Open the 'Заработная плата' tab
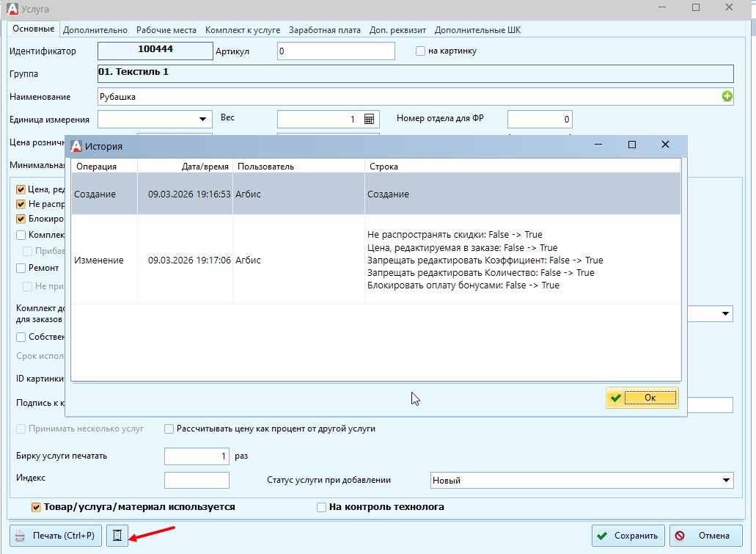Viewport: 756px width, 554px height. point(325,30)
